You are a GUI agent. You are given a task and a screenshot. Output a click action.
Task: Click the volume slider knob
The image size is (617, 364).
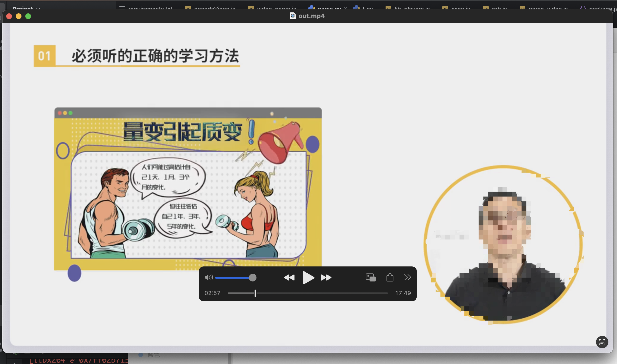pyautogui.click(x=252, y=278)
